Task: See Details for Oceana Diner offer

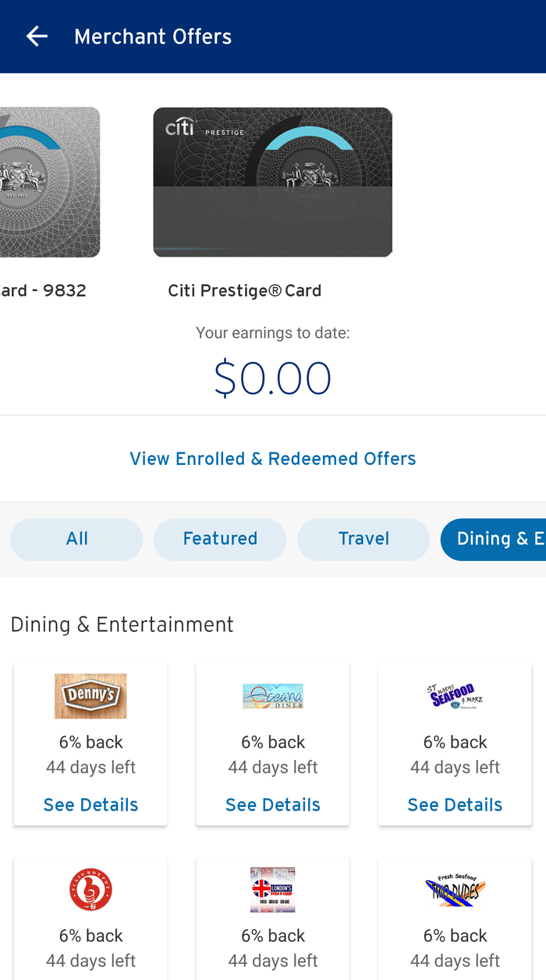Action: 273,804
